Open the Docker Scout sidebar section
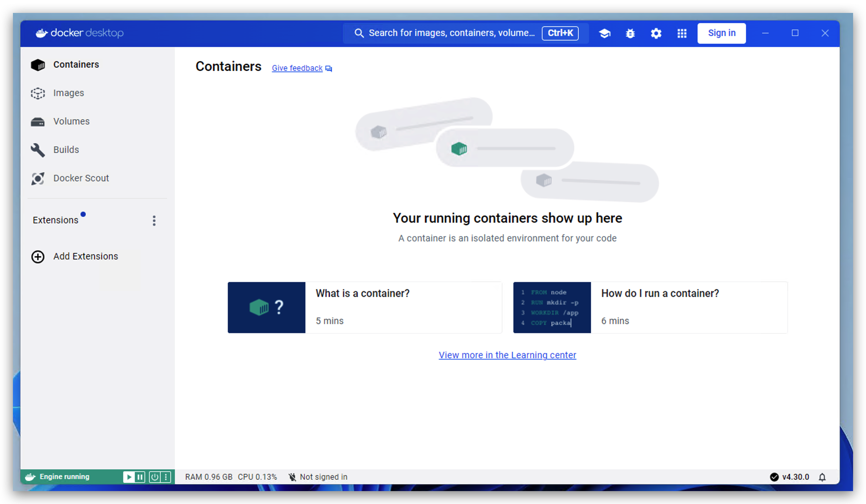Image resolution: width=866 pixels, height=504 pixels. [x=97, y=178]
